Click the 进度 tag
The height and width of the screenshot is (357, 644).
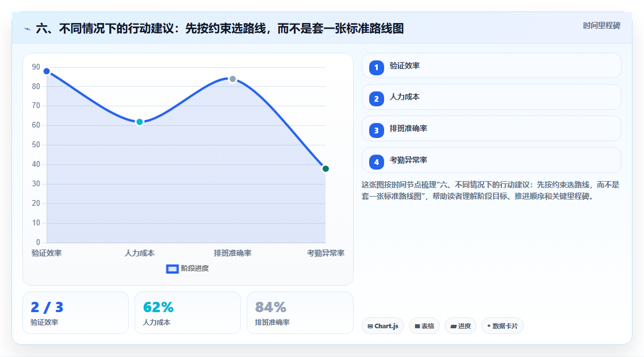(461, 326)
